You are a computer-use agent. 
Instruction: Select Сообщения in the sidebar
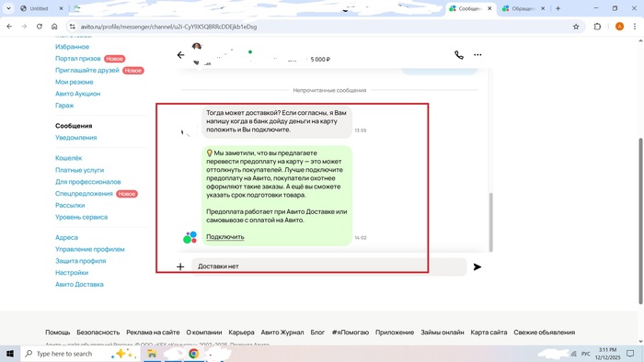74,126
